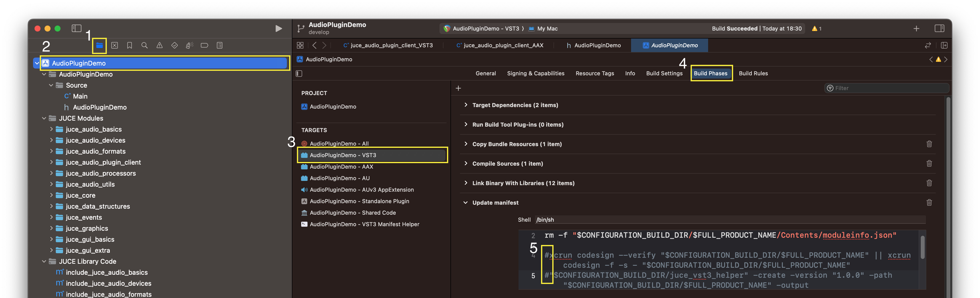Open the bookmark navigator icon
Screen dimensions: 980x298
tap(129, 45)
